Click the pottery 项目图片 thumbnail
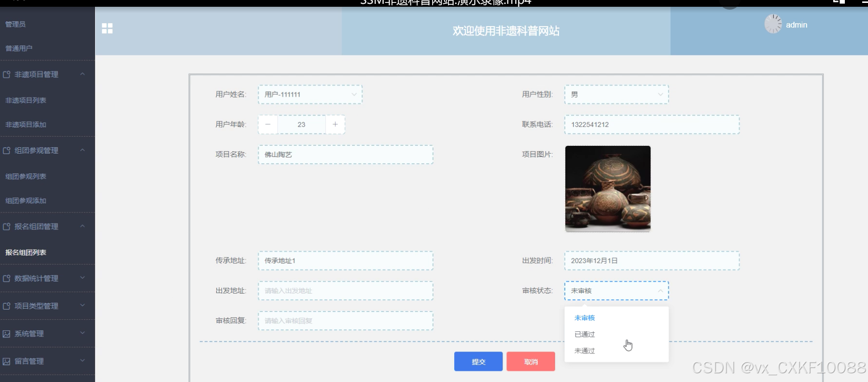The width and height of the screenshot is (868, 382). click(608, 189)
